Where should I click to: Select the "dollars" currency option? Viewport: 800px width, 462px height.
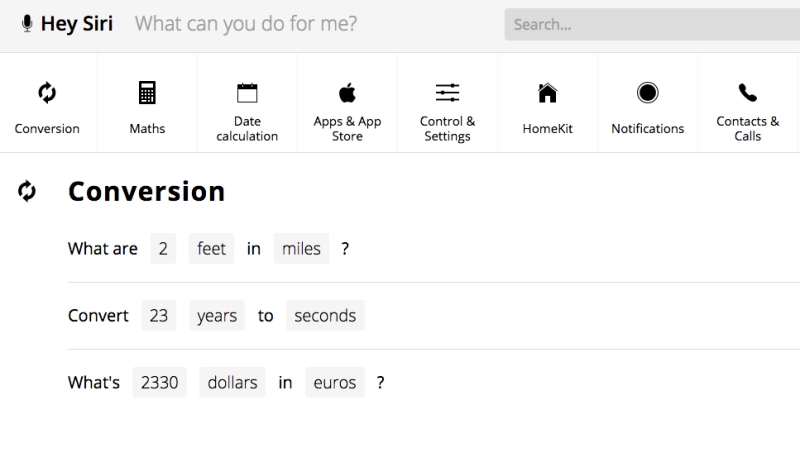[233, 382]
